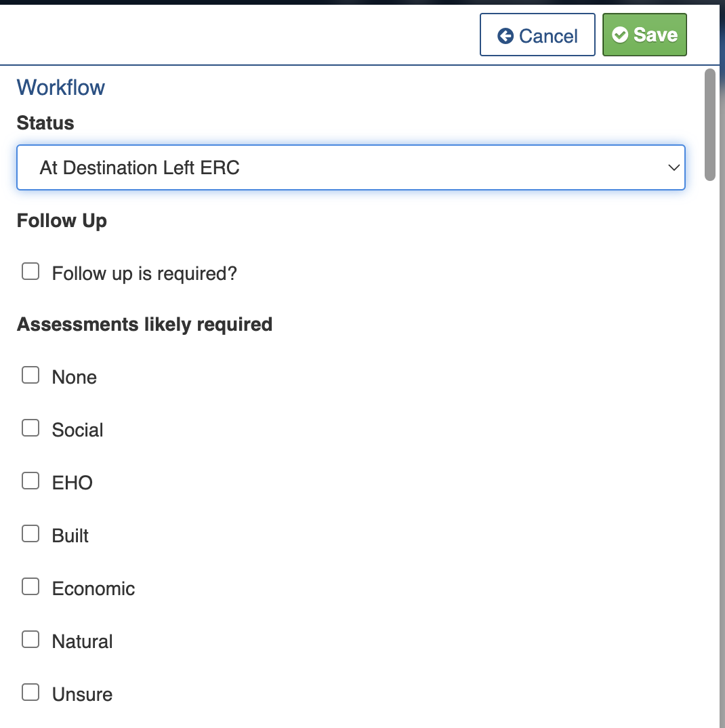Image resolution: width=725 pixels, height=728 pixels.
Task: Click the Status field label
Action: 45,123
